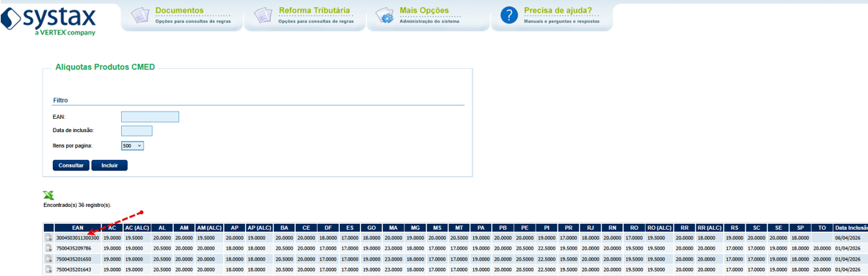Select EAN cell 3004503011300300
The width and height of the screenshot is (868, 276).
(x=78, y=238)
